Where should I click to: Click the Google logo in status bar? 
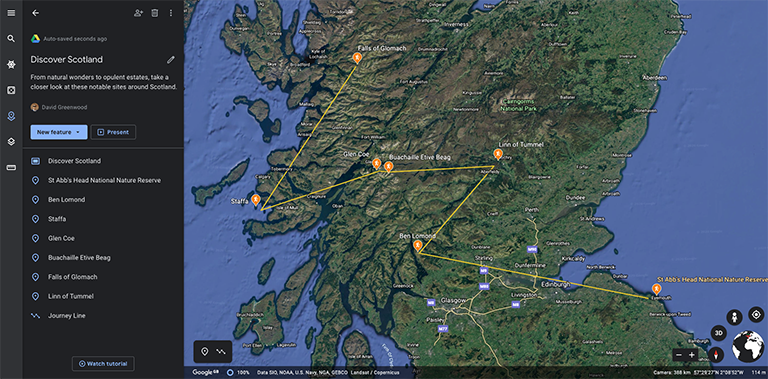coord(205,373)
